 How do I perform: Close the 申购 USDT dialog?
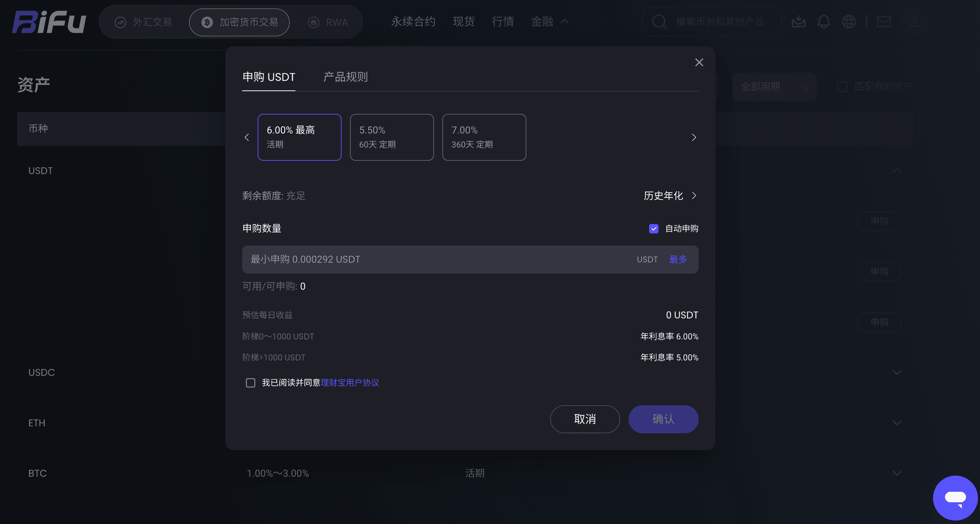click(x=699, y=62)
